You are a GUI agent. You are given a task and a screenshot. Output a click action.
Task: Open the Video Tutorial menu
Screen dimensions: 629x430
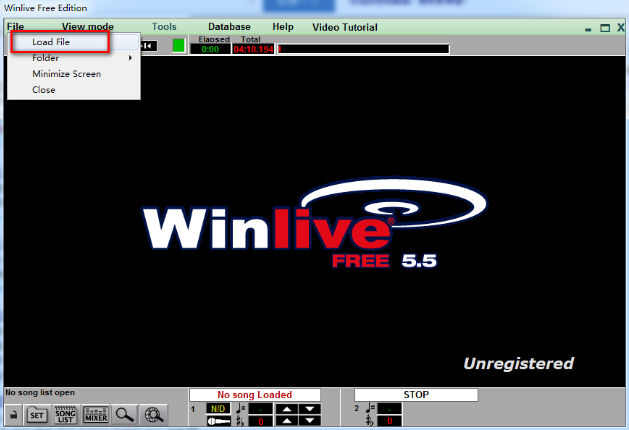tap(345, 27)
